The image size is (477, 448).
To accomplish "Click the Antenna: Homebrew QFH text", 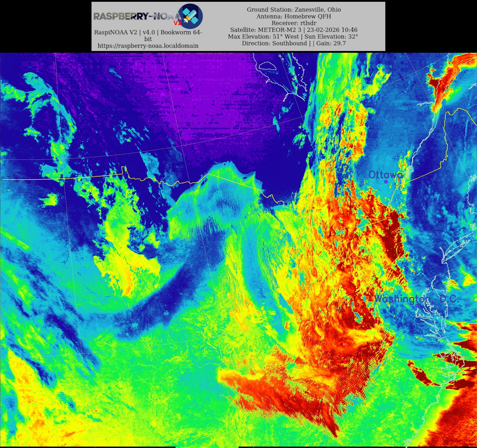I will click(x=294, y=16).
